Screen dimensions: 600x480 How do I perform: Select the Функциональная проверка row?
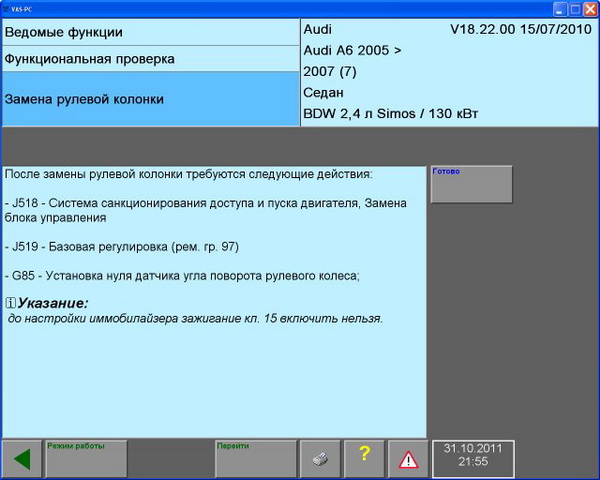click(x=150, y=59)
